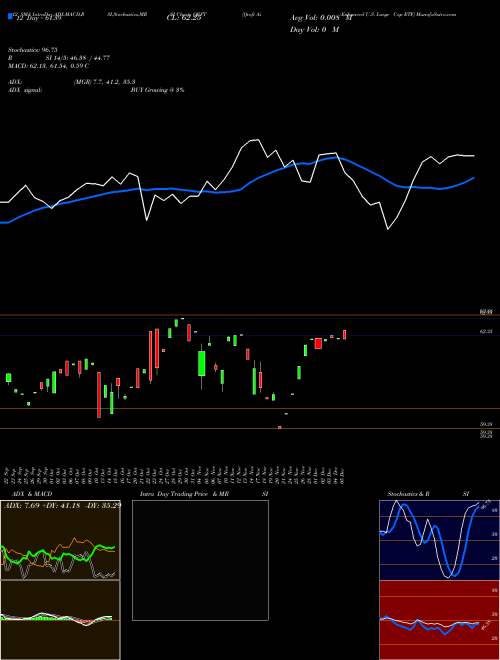Click the 'SI 14/3: 46.38 / 44.77' value
500x660 pixels.
[77, 58]
